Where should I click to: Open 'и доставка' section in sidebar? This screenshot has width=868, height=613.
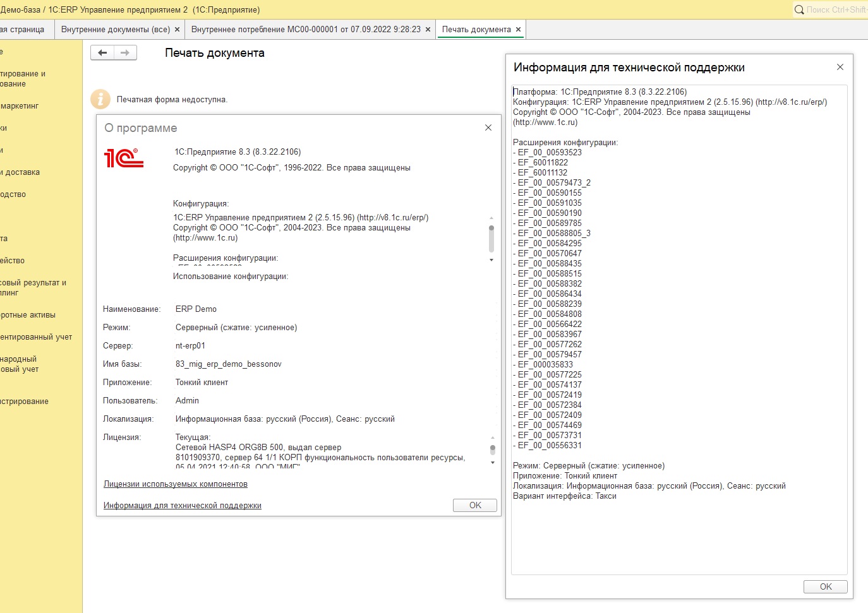(20, 172)
